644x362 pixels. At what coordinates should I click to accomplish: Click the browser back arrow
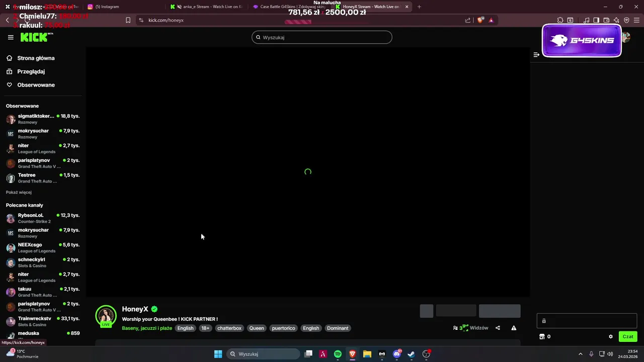click(7, 20)
